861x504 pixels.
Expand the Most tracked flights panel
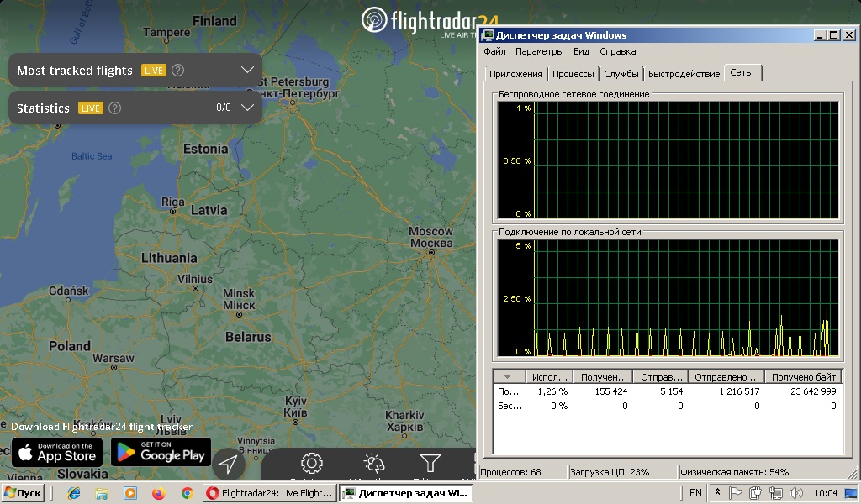click(x=247, y=71)
